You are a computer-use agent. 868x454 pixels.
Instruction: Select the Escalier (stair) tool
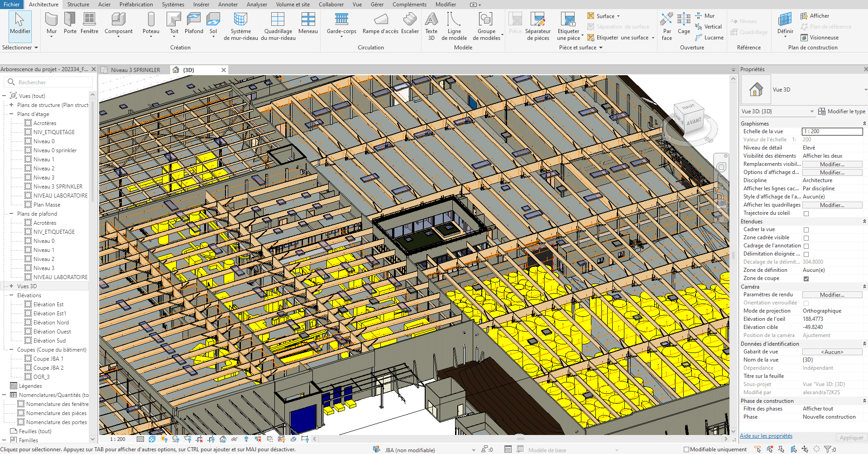(x=410, y=24)
